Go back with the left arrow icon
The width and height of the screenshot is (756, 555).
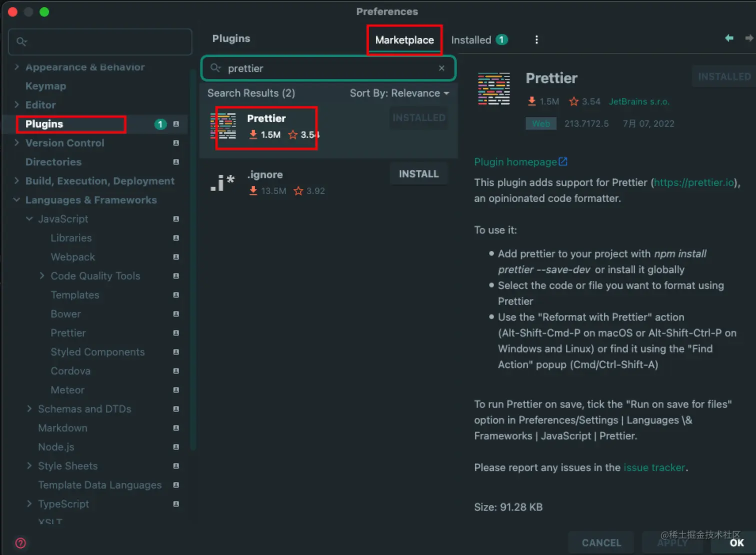pyautogui.click(x=729, y=38)
